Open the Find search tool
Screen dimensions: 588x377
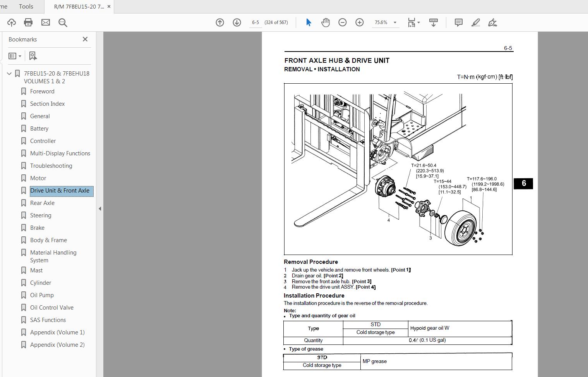pos(63,22)
